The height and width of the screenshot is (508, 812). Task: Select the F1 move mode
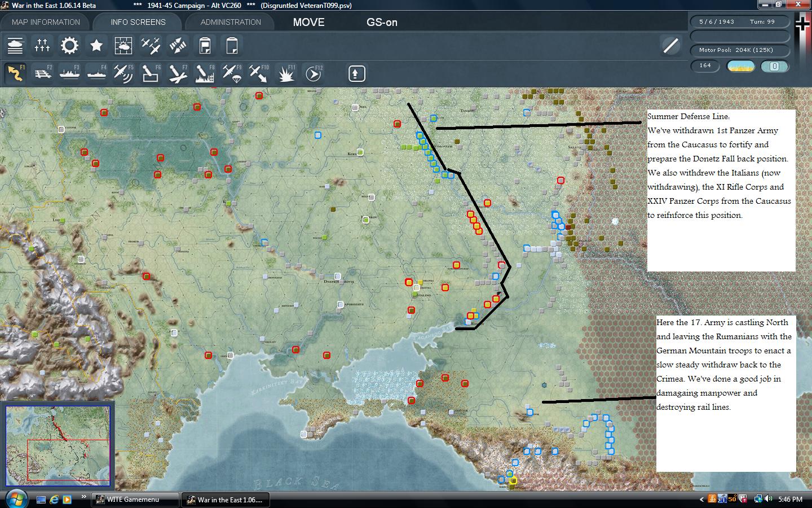[x=15, y=73]
